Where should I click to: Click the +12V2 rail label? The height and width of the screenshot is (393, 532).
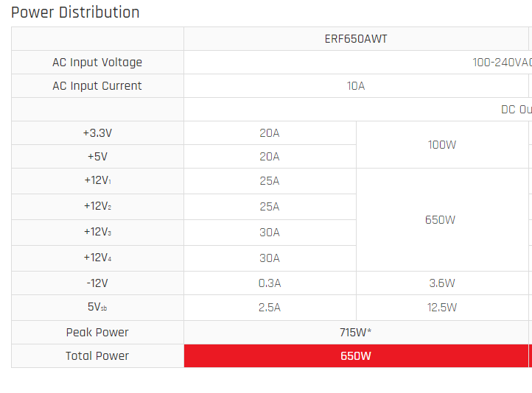point(97,206)
